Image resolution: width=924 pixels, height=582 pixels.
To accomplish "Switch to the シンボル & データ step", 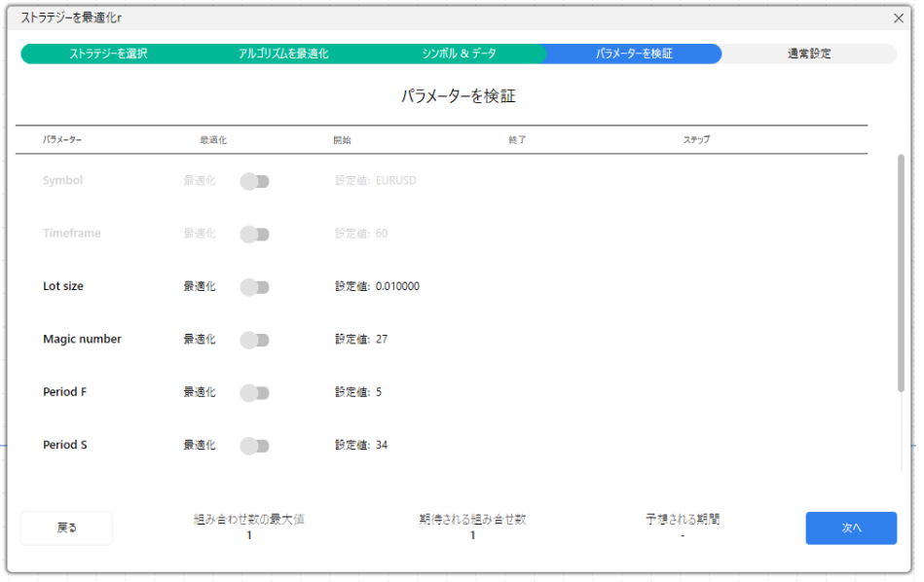I will 459,54.
